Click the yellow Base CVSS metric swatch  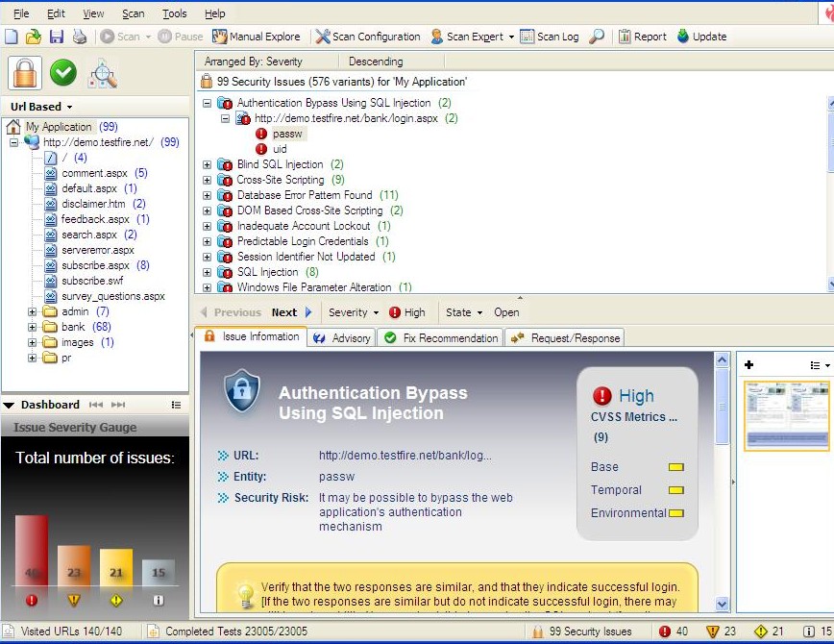point(675,467)
